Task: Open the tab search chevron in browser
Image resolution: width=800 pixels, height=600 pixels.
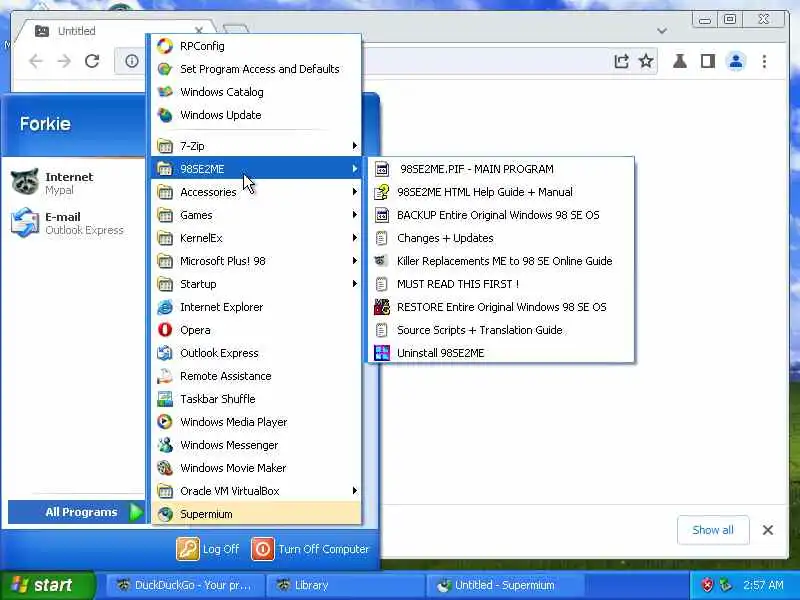Action: click(x=662, y=31)
